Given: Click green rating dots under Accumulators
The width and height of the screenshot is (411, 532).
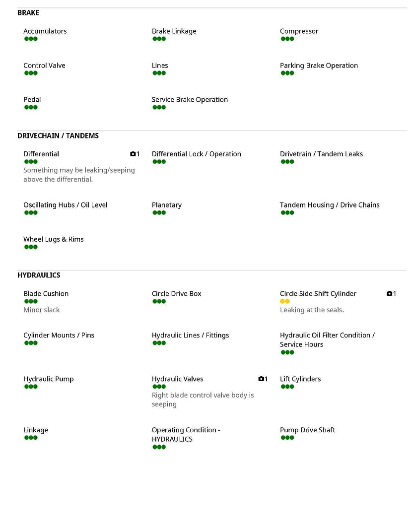Looking at the screenshot, I should click(x=31, y=39).
